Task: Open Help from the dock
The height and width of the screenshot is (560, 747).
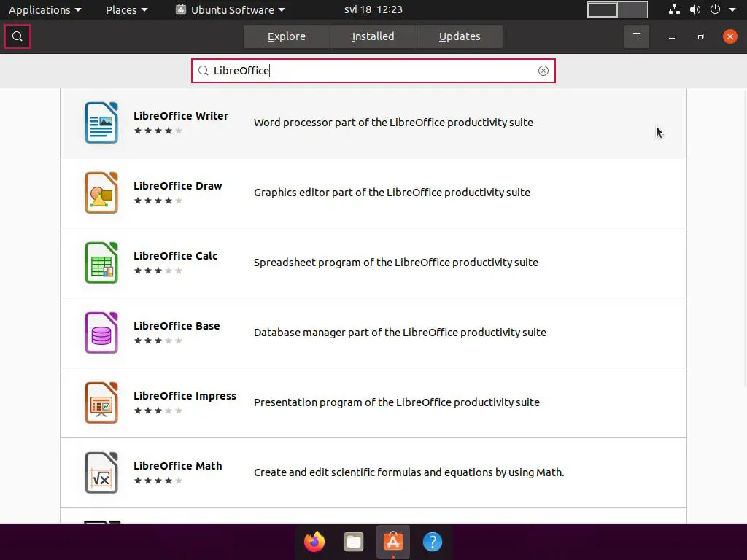Action: [x=433, y=542]
